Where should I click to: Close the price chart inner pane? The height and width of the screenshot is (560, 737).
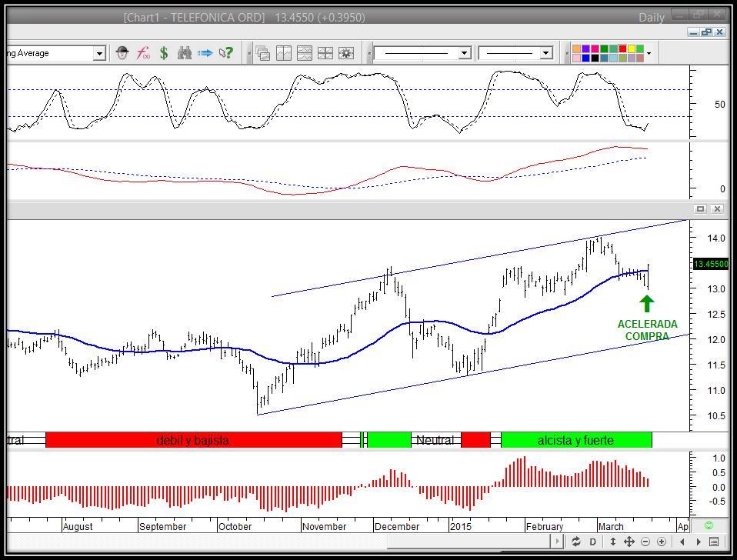(x=717, y=208)
